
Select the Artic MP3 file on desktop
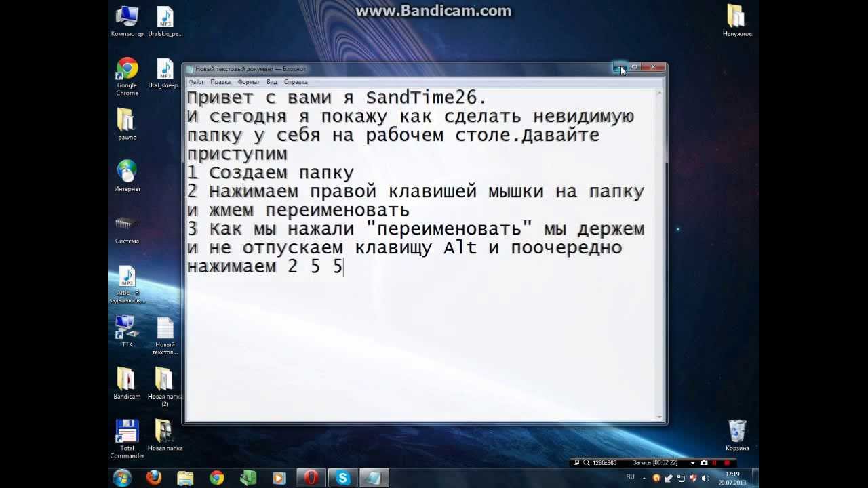click(x=127, y=285)
